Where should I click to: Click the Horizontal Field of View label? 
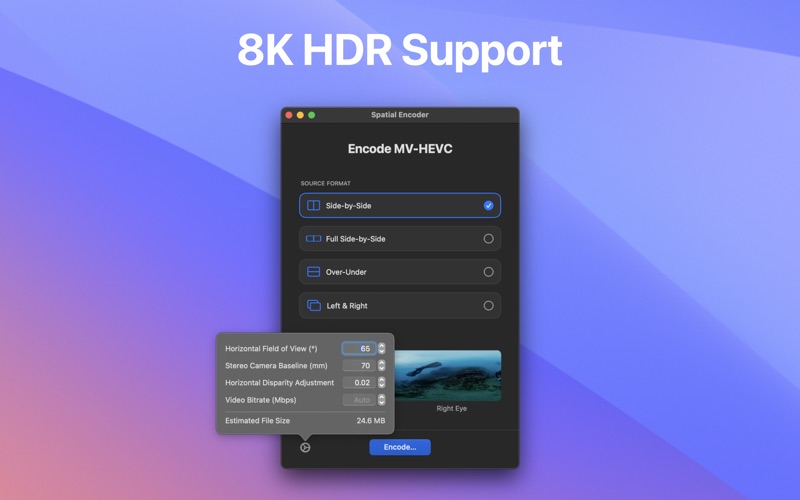[271, 348]
